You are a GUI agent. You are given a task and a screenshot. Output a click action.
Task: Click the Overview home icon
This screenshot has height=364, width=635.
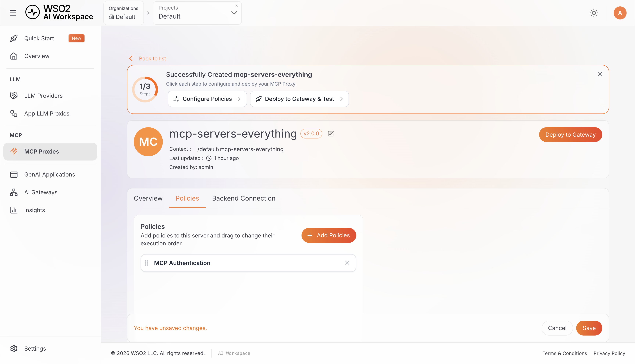point(14,56)
